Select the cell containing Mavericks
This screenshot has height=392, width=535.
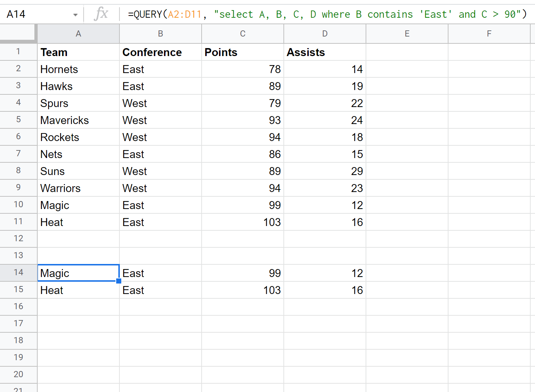[78, 120]
